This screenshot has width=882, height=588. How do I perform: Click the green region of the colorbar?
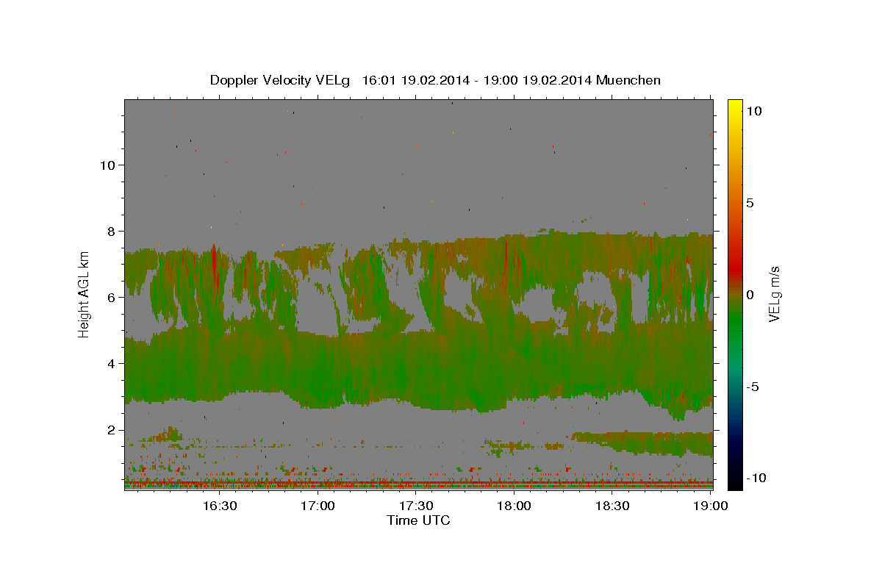pyautogui.click(x=734, y=323)
